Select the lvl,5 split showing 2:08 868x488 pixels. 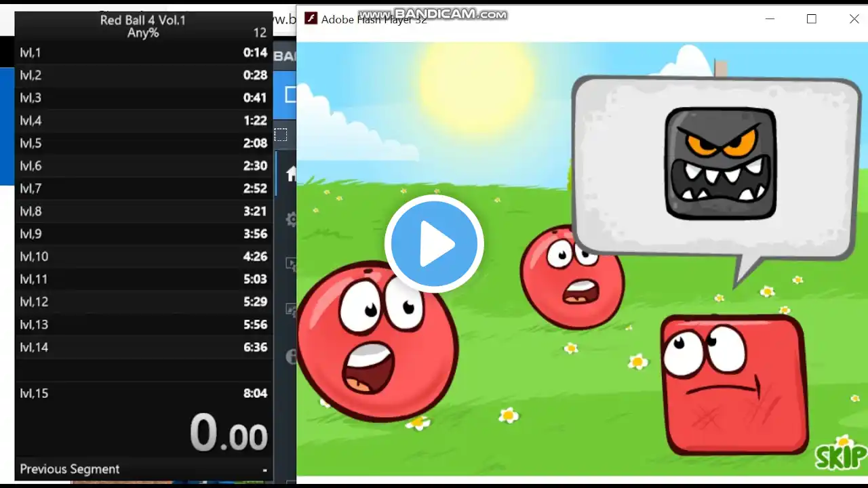[144, 143]
